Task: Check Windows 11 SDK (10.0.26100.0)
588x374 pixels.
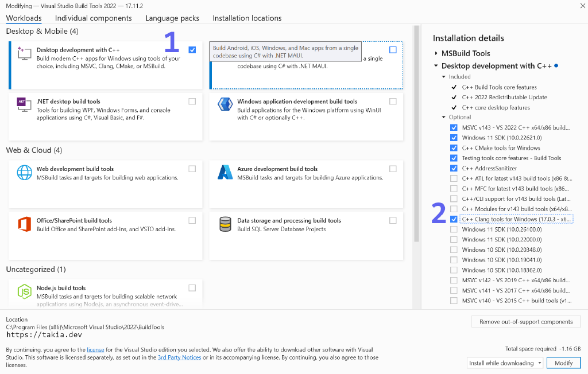Action: [x=454, y=229]
